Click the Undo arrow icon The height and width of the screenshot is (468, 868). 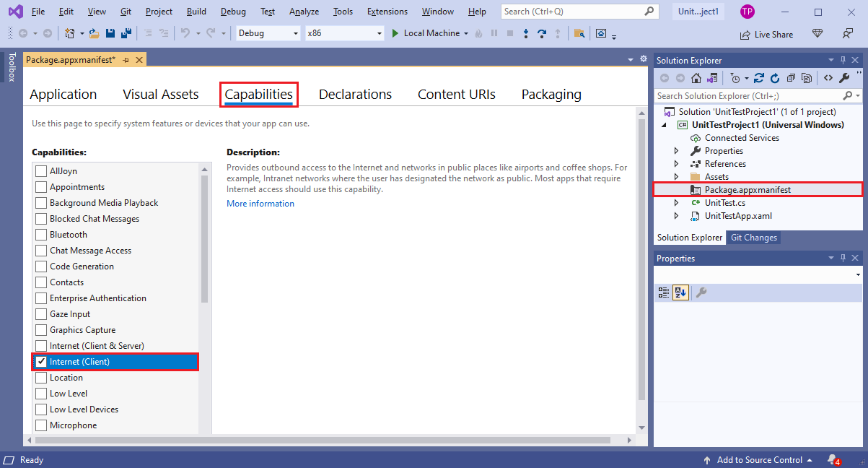point(185,33)
